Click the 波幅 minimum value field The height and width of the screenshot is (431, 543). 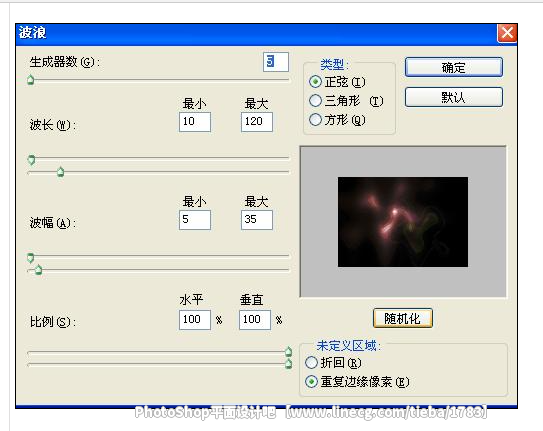(x=195, y=220)
